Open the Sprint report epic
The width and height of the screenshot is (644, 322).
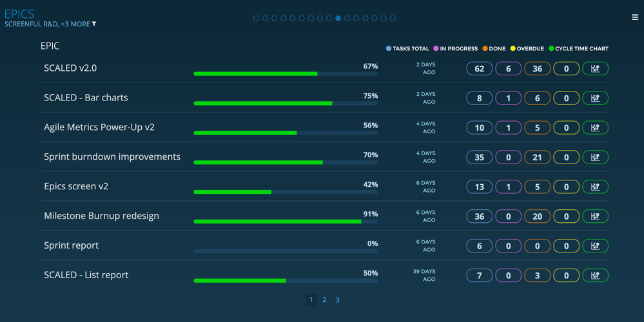point(71,245)
